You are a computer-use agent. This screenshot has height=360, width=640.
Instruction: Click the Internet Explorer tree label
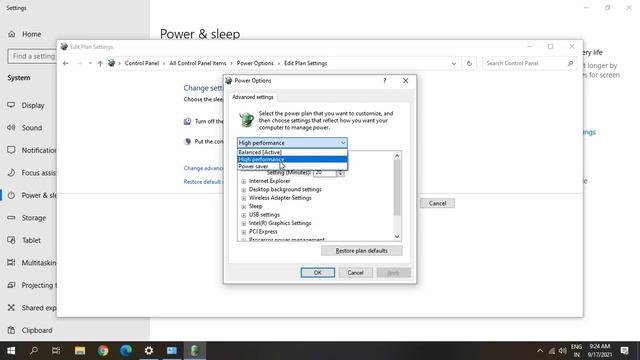click(x=269, y=181)
